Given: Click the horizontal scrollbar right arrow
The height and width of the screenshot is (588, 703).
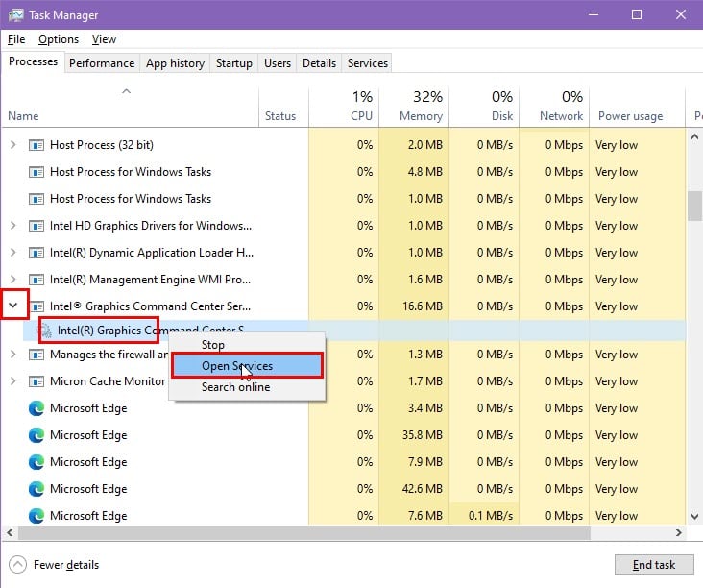Looking at the screenshot, I should (x=679, y=531).
